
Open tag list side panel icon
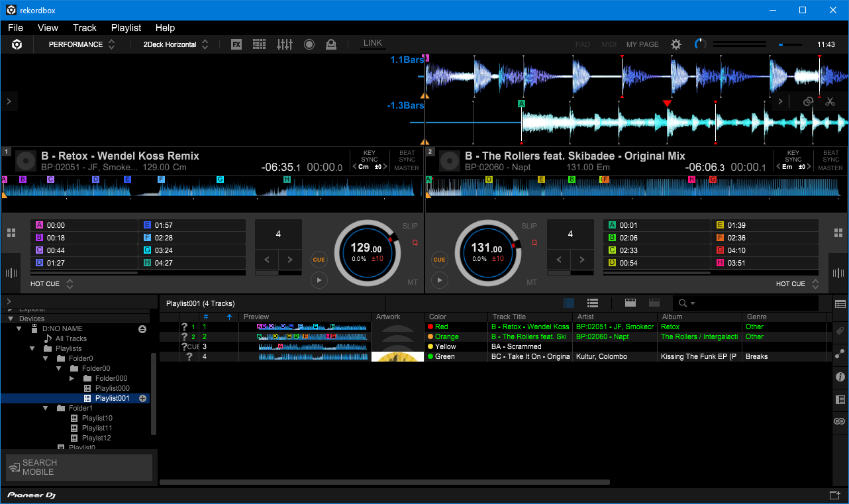pos(840,305)
